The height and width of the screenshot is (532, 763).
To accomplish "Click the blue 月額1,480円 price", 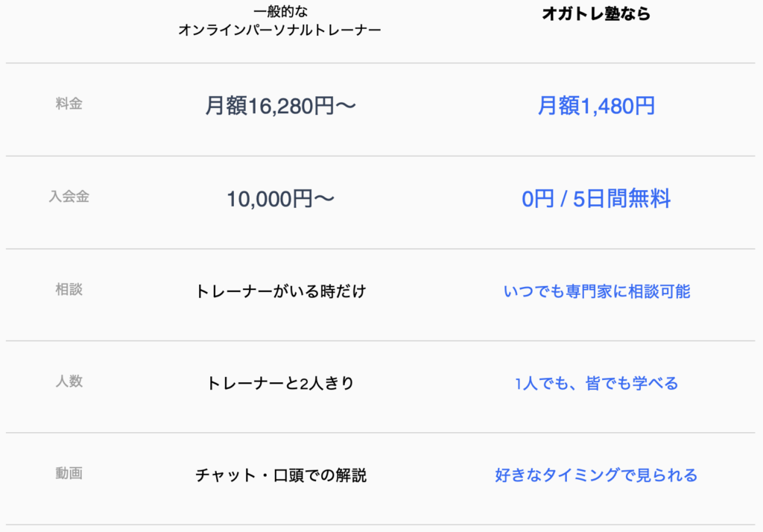I will [596, 106].
